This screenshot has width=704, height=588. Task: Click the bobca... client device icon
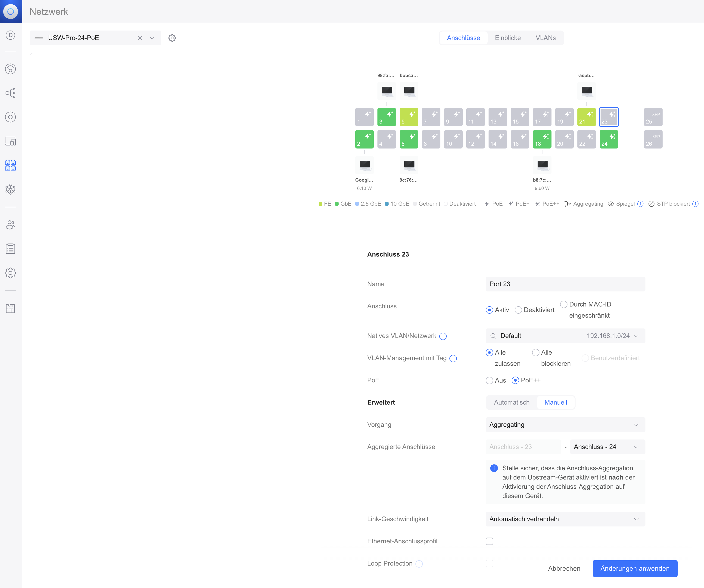pyautogui.click(x=409, y=91)
